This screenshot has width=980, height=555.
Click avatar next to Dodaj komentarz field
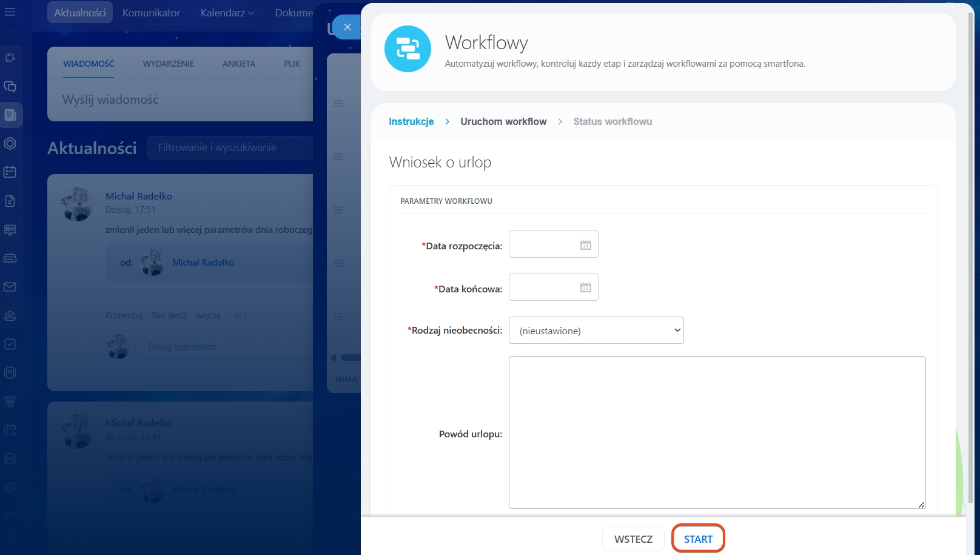pos(118,347)
